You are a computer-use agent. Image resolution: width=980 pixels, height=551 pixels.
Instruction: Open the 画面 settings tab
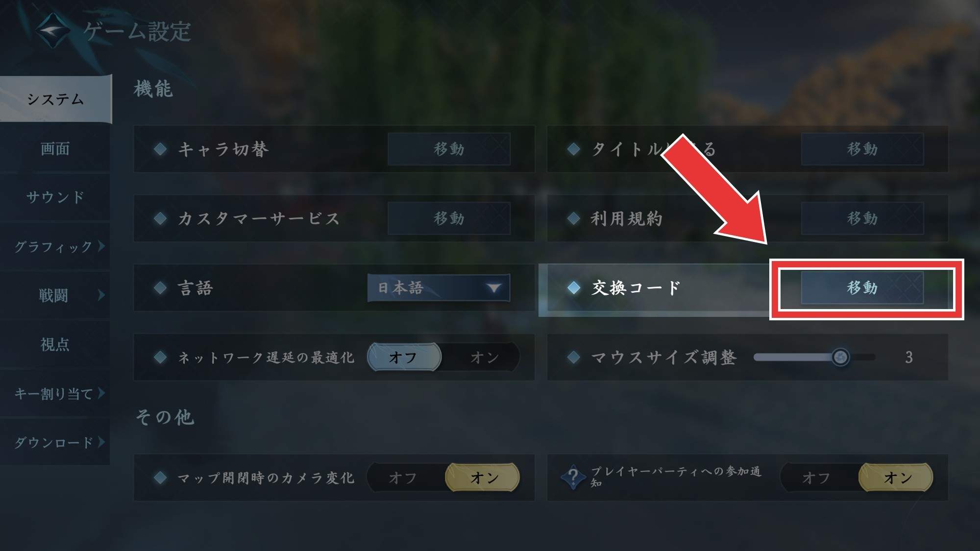(x=55, y=148)
